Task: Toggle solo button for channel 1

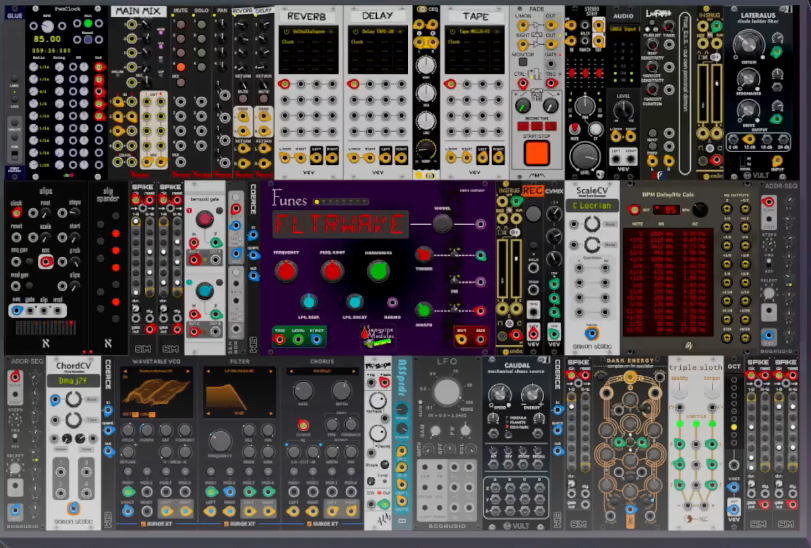Action: point(201,24)
